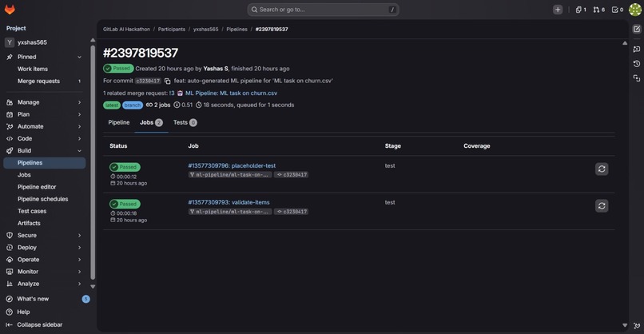Open assigned issues counter icon
This screenshot has height=334, width=644.
[x=581, y=10]
